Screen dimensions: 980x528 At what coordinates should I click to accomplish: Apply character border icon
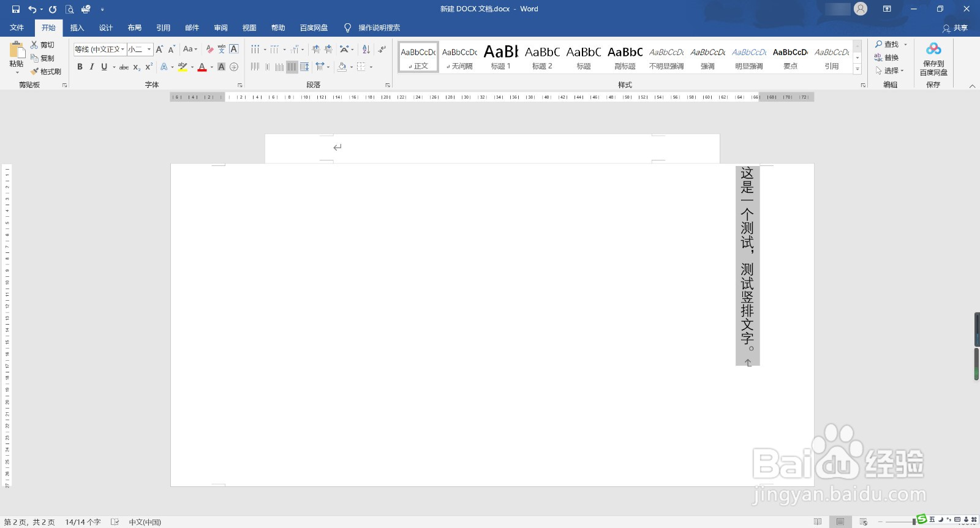click(234, 49)
